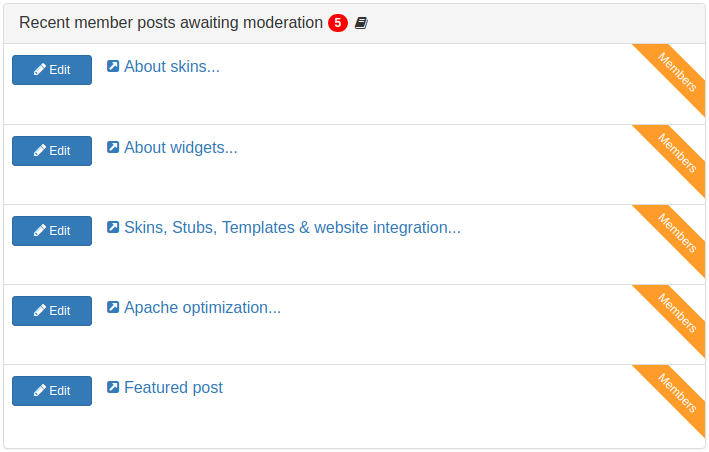Click permalink icon beside Featured post
The image size is (709, 452).
click(x=113, y=387)
